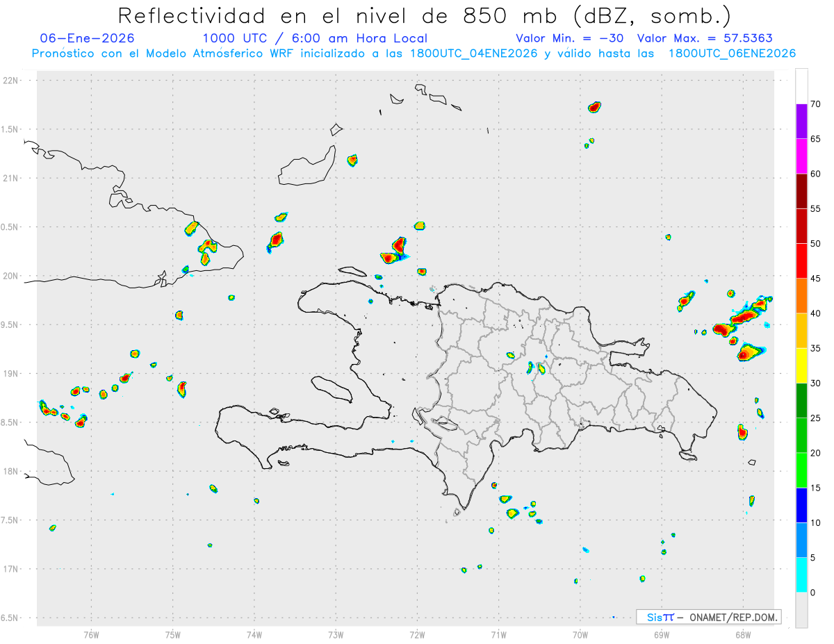Image resolution: width=834 pixels, height=644 pixels.
Task: Click the light blue 5–10 dBZ band
Action: (x=801, y=540)
